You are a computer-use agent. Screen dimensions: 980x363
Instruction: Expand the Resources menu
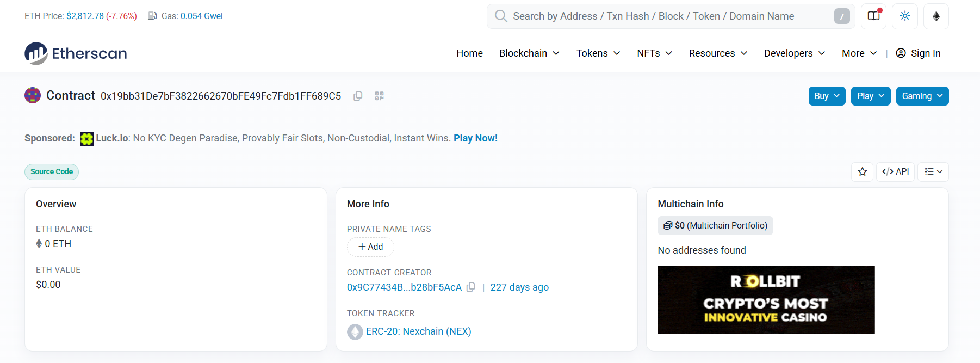coord(718,53)
